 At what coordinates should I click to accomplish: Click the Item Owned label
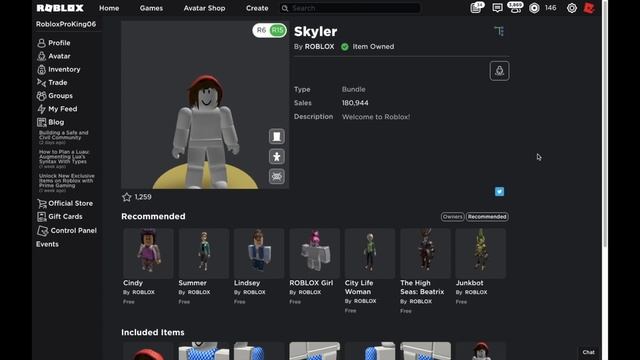click(x=373, y=47)
